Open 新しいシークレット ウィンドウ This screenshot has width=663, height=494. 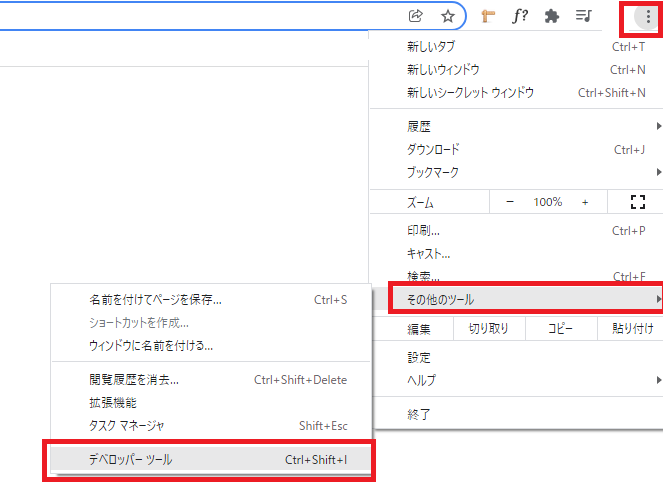pyautogui.click(x=470, y=92)
